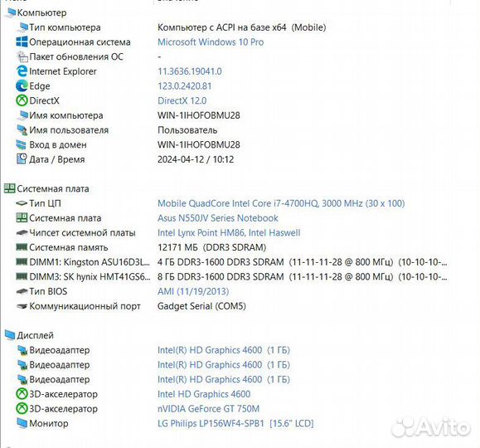Select the Тип компьютера field label

pos(65,27)
